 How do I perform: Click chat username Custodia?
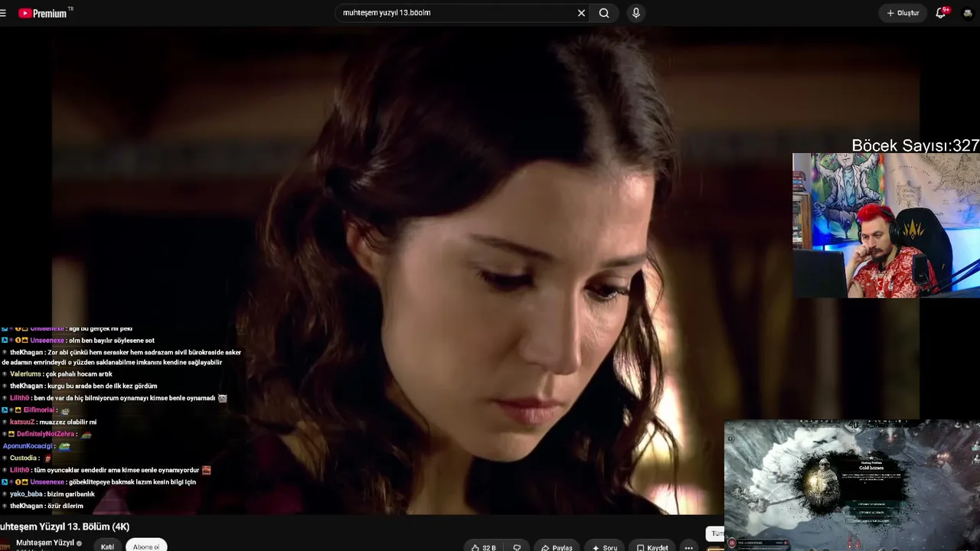point(24,458)
